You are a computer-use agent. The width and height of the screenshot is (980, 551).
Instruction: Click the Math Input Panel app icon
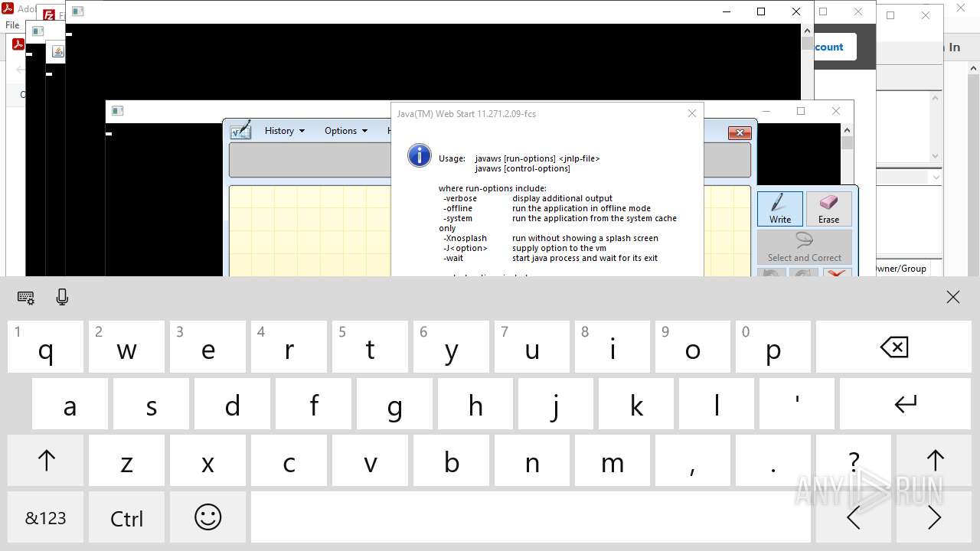[240, 130]
